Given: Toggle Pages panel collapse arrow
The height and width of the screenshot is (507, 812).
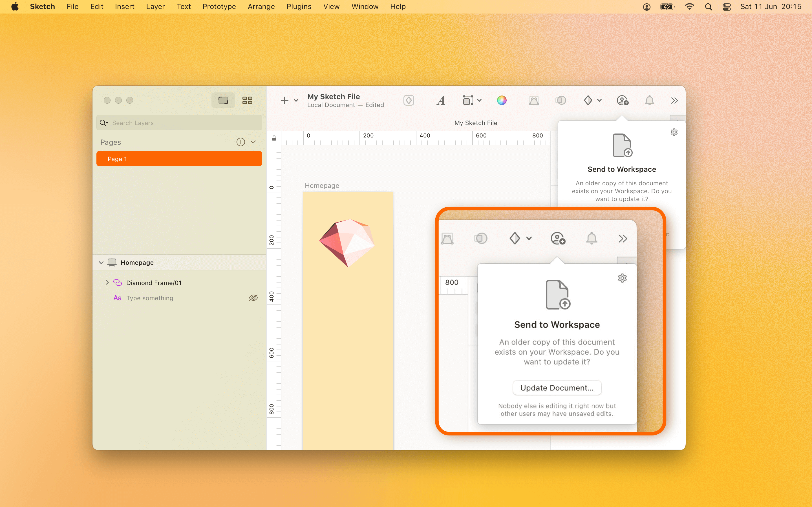Looking at the screenshot, I should tap(253, 142).
